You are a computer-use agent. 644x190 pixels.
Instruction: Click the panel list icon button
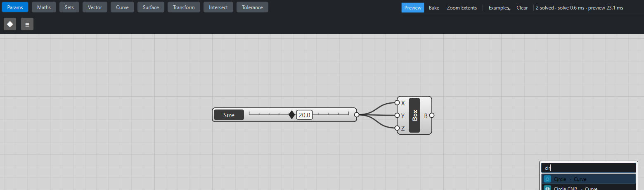point(27,24)
